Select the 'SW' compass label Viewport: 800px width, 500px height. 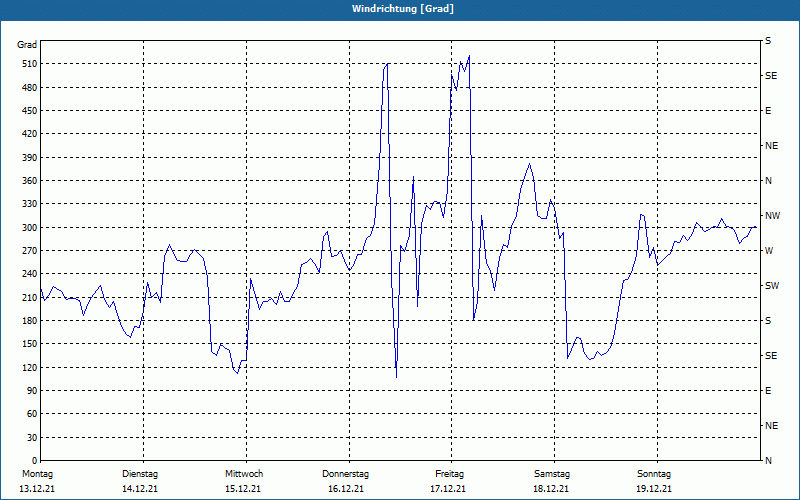(772, 286)
